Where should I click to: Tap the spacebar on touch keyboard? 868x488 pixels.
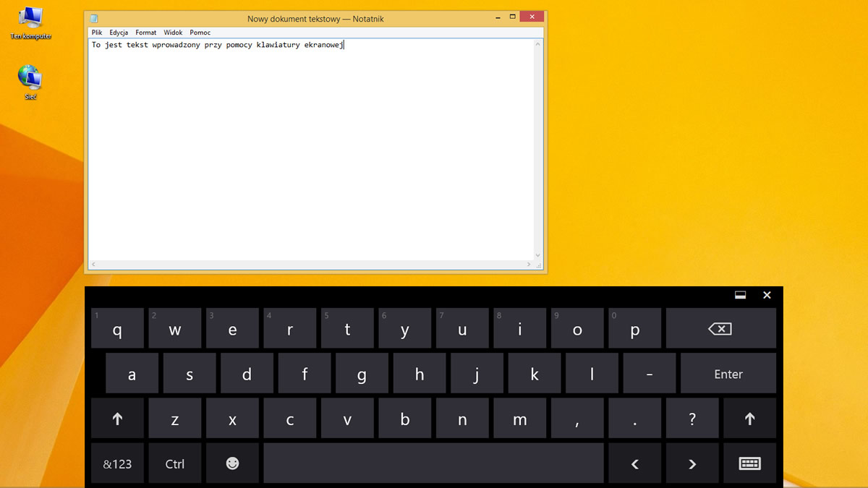433,463
